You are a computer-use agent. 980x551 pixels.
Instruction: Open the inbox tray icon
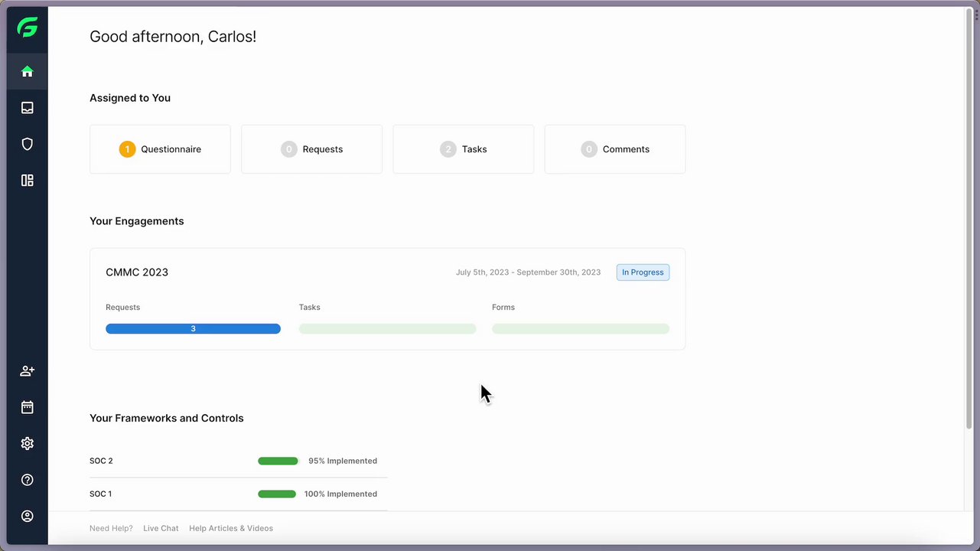click(28, 108)
